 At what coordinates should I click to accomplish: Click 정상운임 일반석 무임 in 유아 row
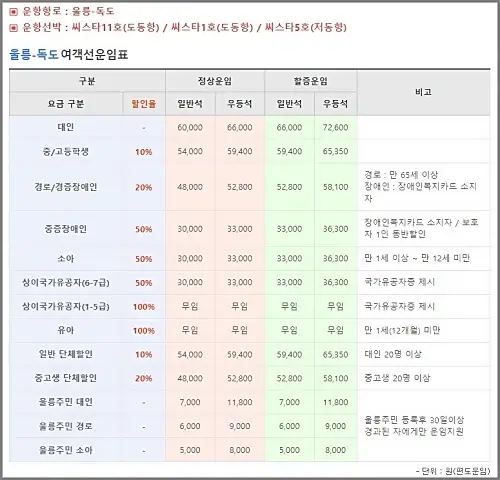tap(190, 330)
